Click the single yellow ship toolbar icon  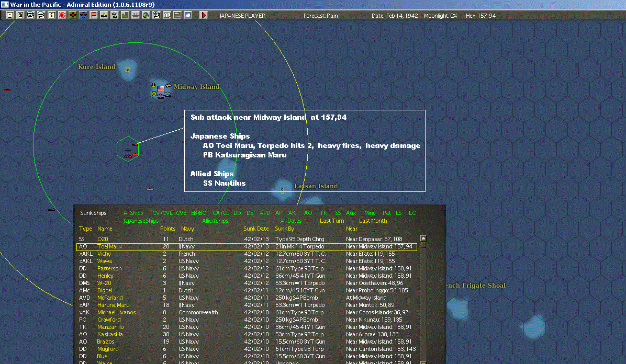coord(104,15)
